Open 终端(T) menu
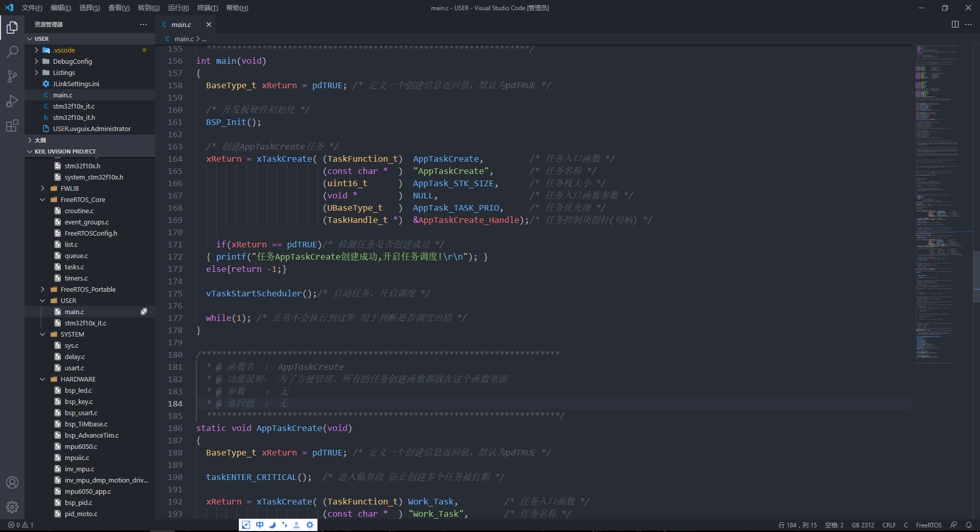 coord(208,8)
